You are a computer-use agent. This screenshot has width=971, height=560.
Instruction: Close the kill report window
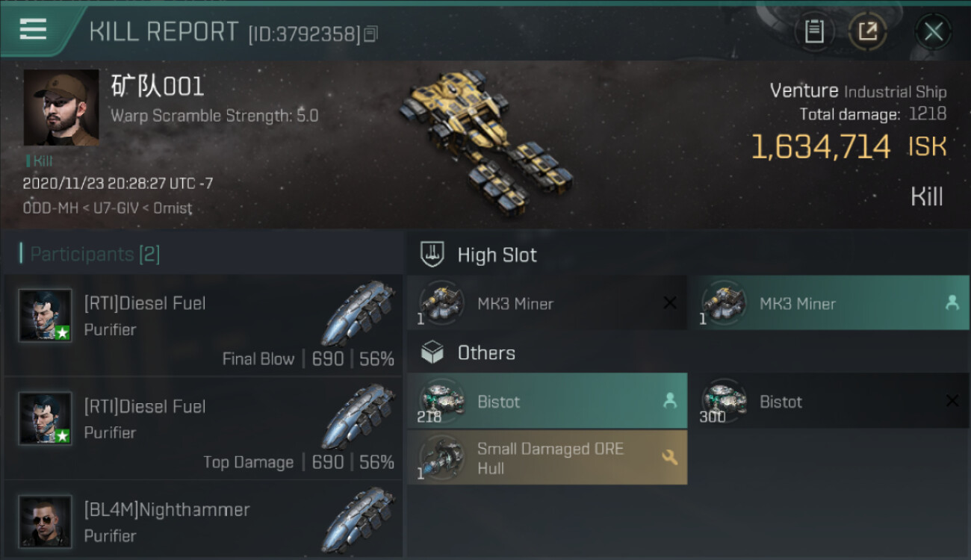click(x=933, y=32)
